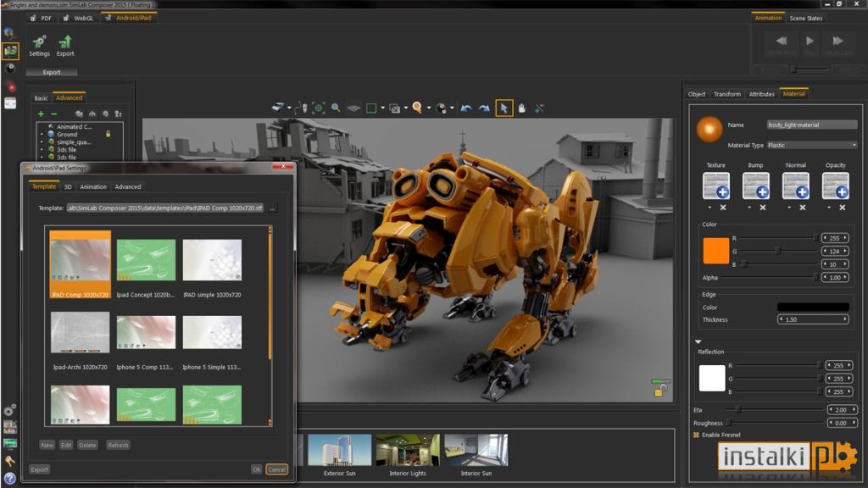Viewport: 868px width, 488px height.
Task: Open the red workbench icon in the left sidebar
Action: [x=10, y=86]
